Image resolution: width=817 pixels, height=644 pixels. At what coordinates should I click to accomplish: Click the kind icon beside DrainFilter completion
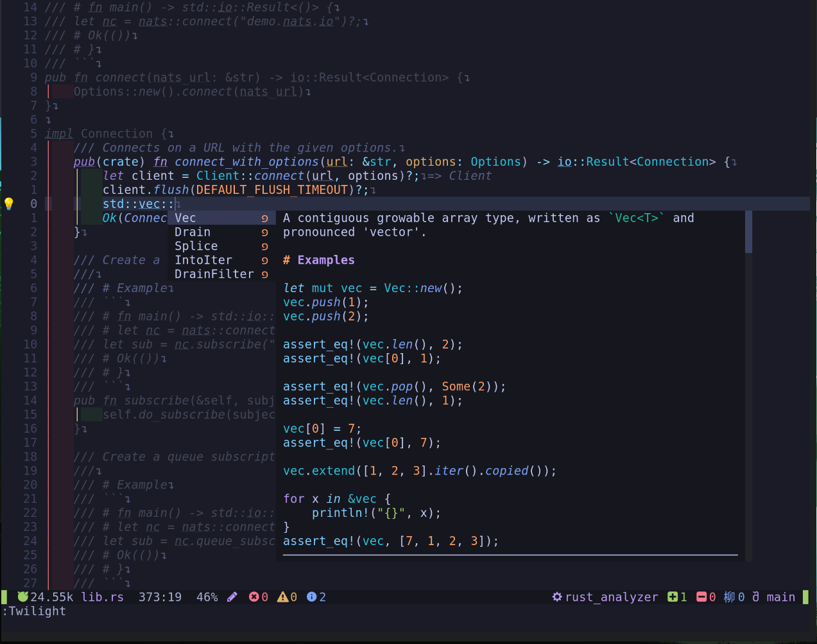[x=264, y=275]
